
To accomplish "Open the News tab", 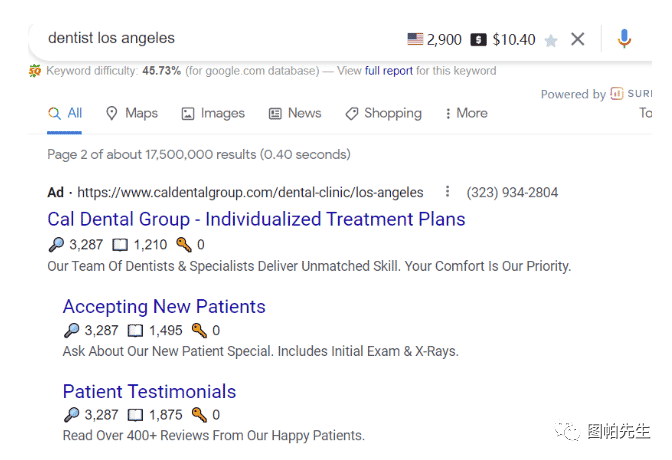I will 295,113.
